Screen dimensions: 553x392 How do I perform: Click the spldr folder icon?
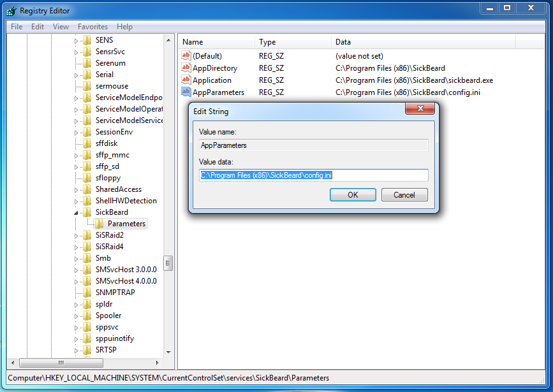(87, 304)
